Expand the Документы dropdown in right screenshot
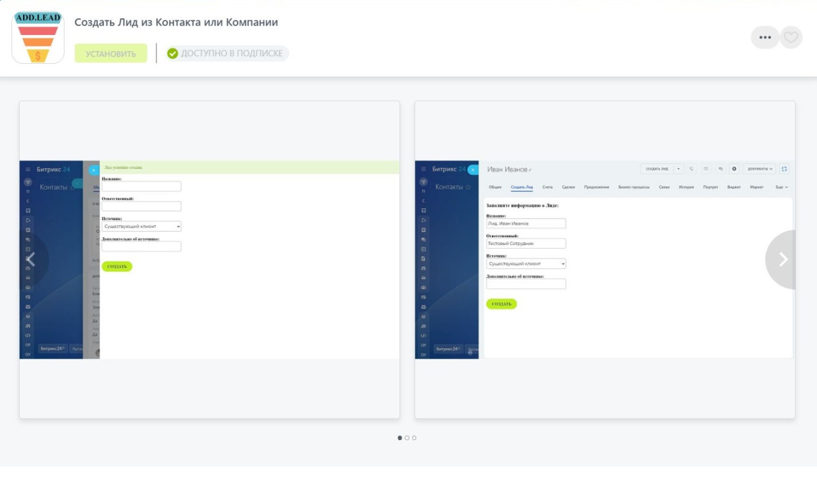This screenshot has height=504, width=817. 760,169
